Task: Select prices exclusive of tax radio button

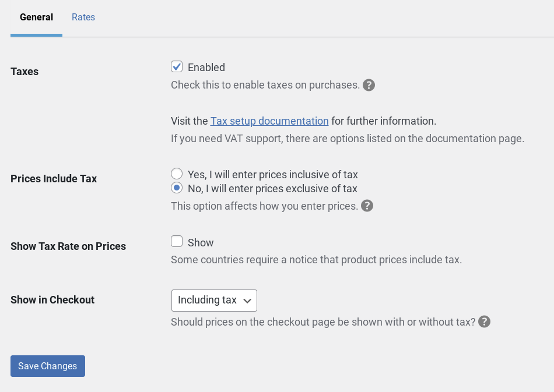Action: [x=177, y=188]
